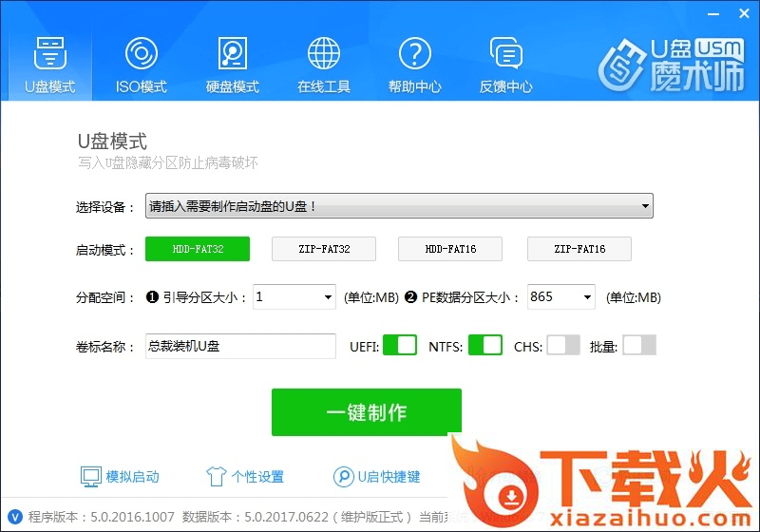Open 帮助中心 question mark icon

tap(415, 53)
